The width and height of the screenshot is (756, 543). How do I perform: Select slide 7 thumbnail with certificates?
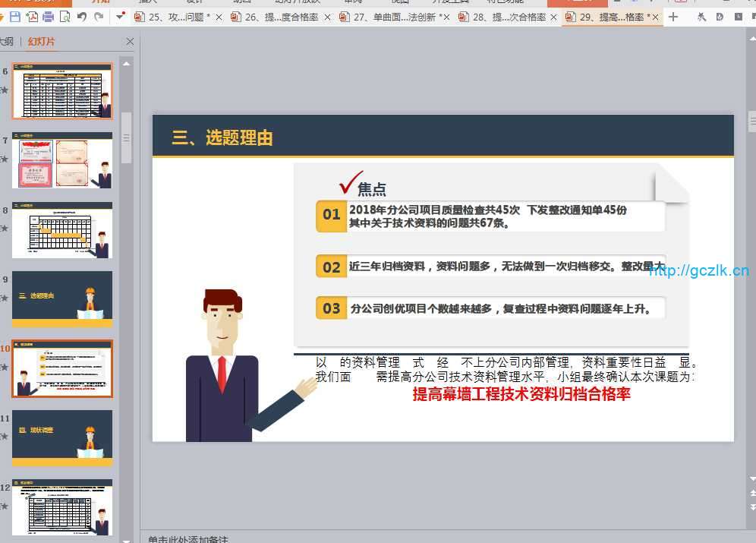(62, 160)
